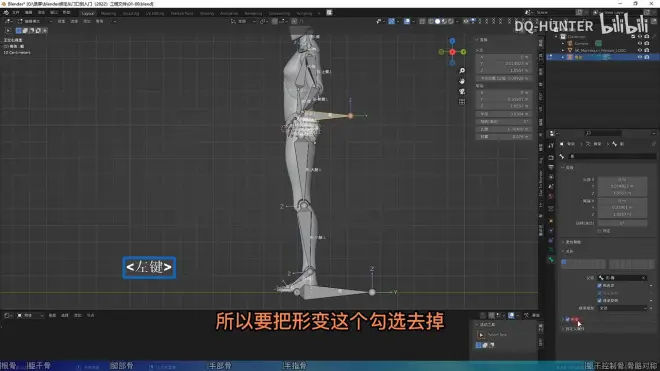This screenshot has height=371, width=660.
Task: Switch viewport to rendered shading
Action: tap(451, 21)
